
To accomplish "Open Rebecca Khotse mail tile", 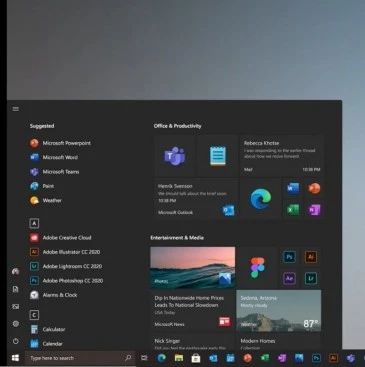I will coord(282,156).
